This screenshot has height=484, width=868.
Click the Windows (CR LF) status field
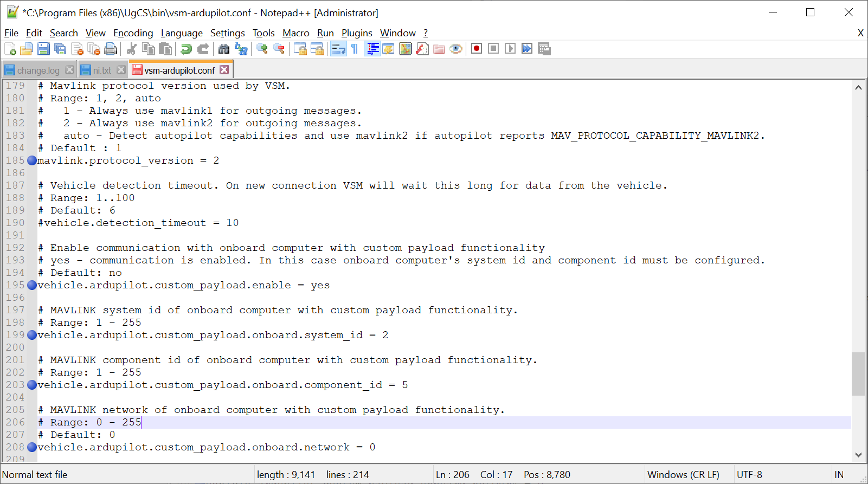[x=683, y=475]
